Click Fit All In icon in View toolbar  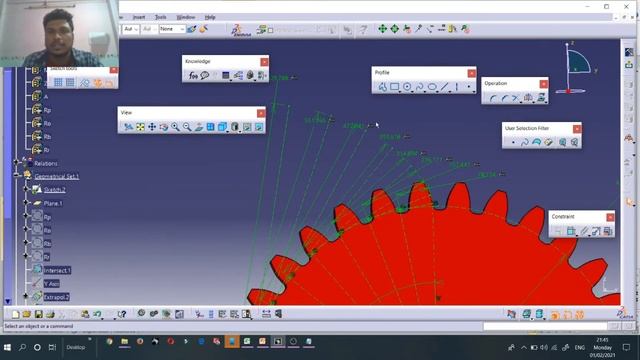[x=140, y=127]
